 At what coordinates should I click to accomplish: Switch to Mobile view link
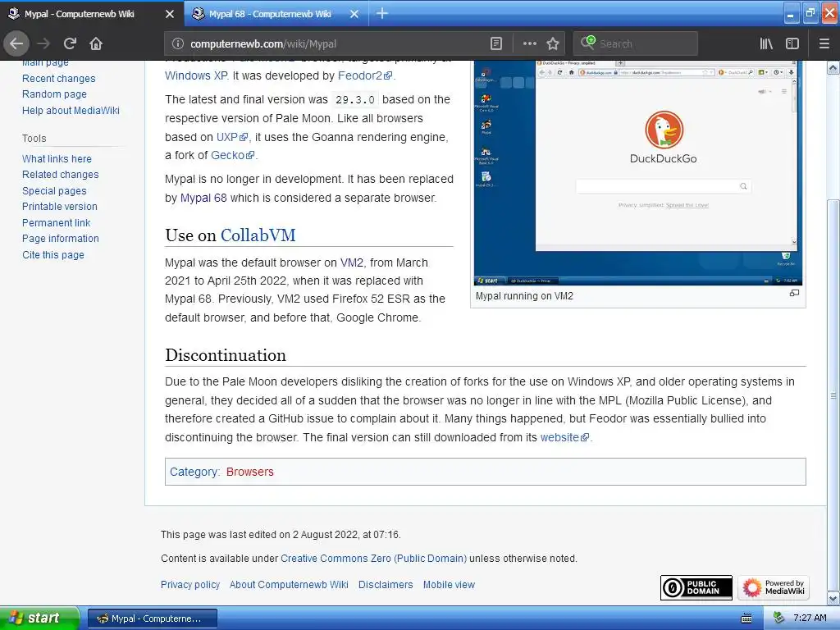click(x=449, y=585)
